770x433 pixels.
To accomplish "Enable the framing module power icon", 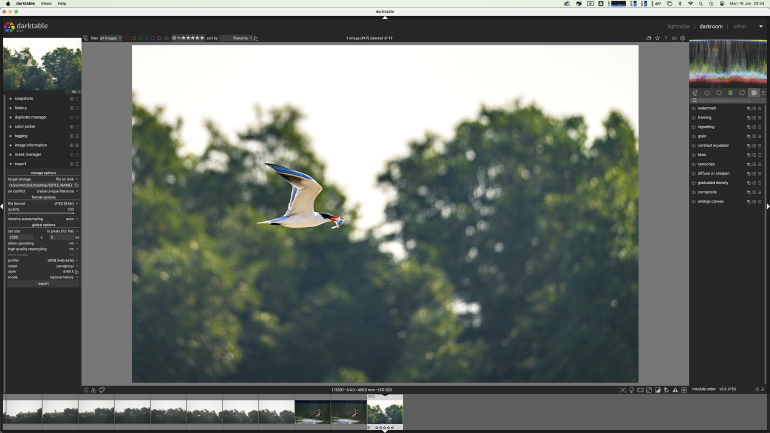I will tap(694, 118).
